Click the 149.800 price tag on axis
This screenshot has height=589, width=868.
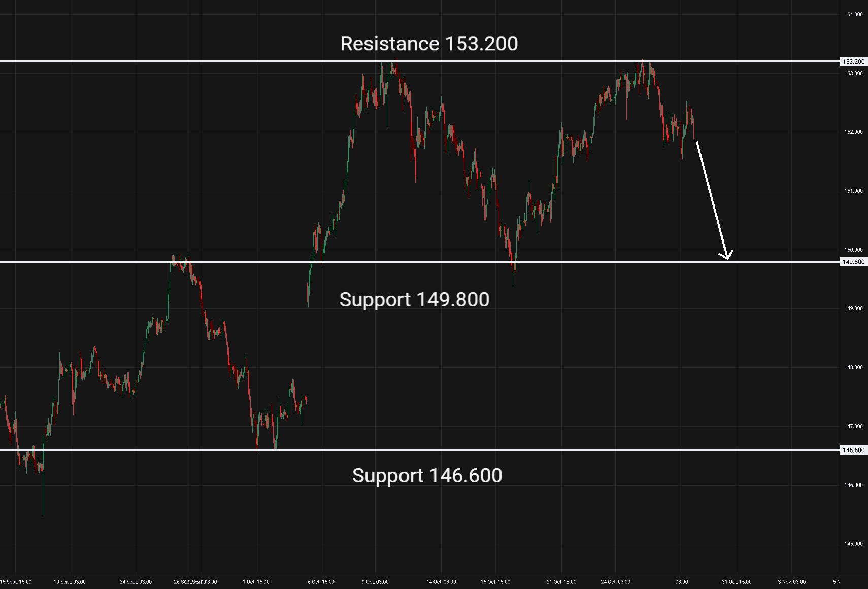(853, 262)
